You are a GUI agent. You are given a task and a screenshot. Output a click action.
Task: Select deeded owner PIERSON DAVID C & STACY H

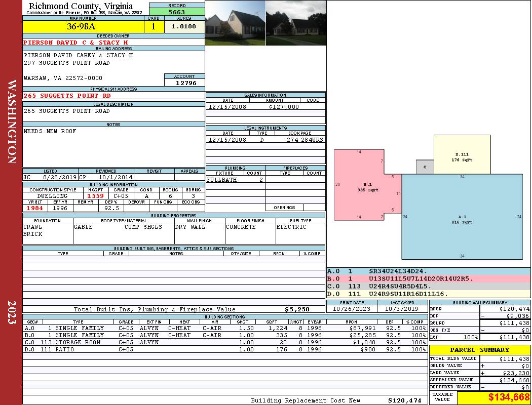pyautogui.click(x=75, y=43)
